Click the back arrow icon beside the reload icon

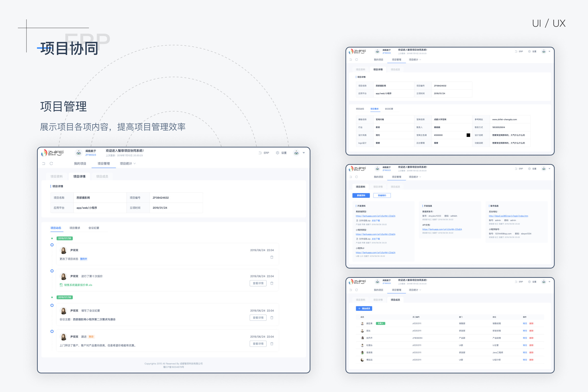click(x=44, y=163)
